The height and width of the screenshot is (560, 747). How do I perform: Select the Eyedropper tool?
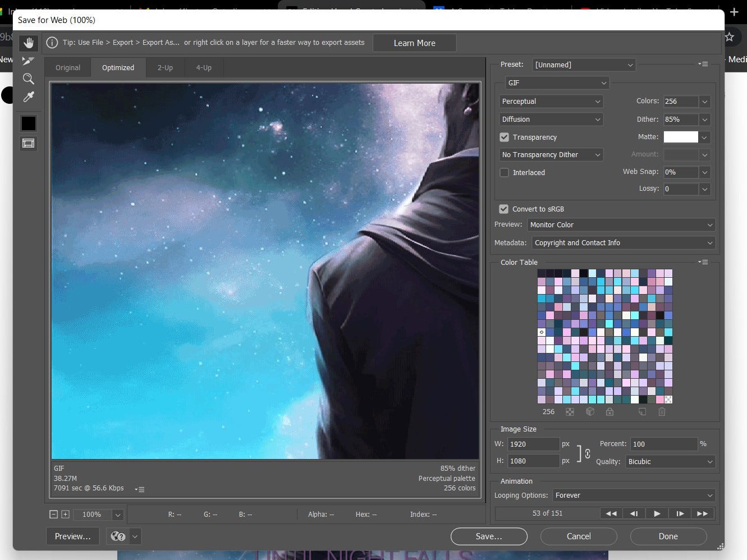[x=29, y=97]
